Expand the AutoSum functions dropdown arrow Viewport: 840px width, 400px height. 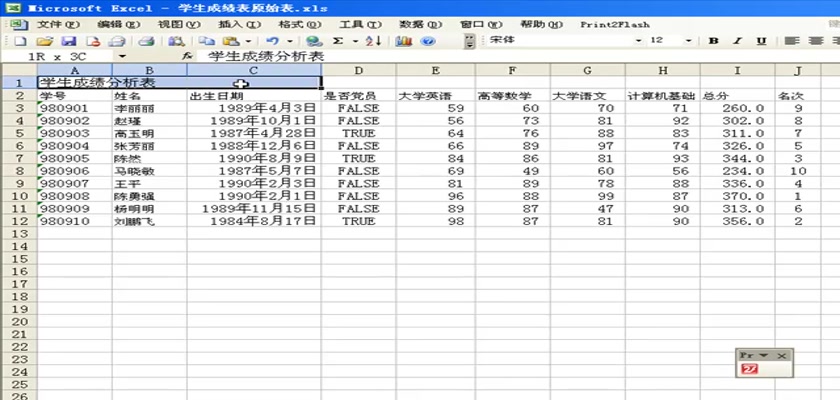point(355,41)
